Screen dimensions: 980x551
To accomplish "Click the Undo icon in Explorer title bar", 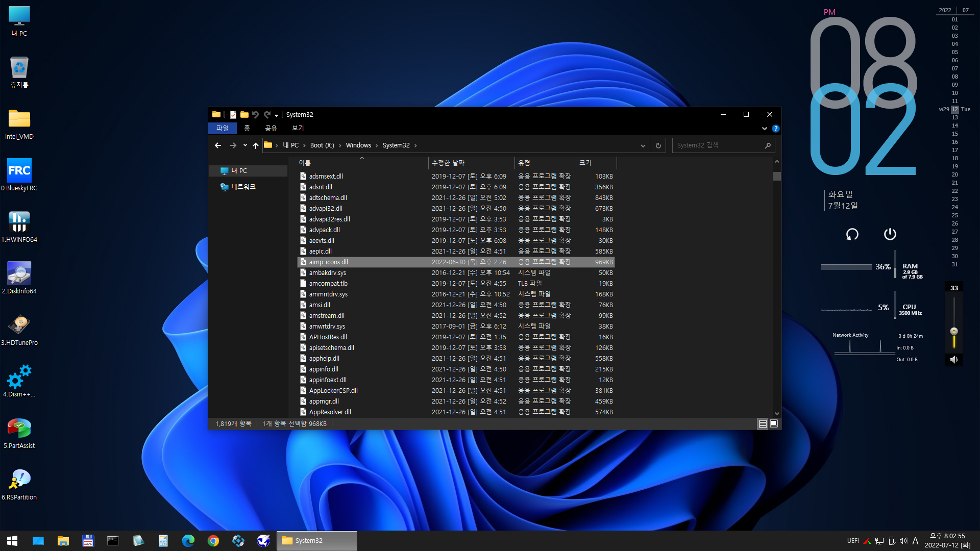I will coord(256,115).
